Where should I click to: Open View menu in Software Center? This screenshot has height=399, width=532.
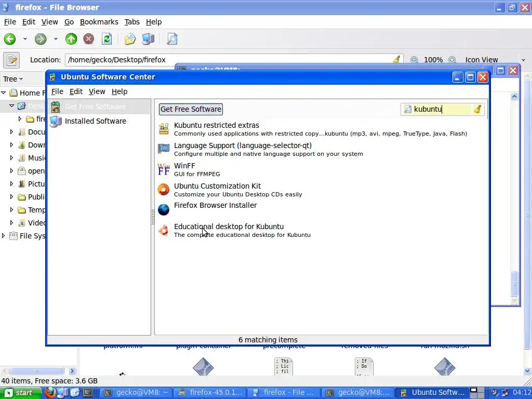(97, 91)
